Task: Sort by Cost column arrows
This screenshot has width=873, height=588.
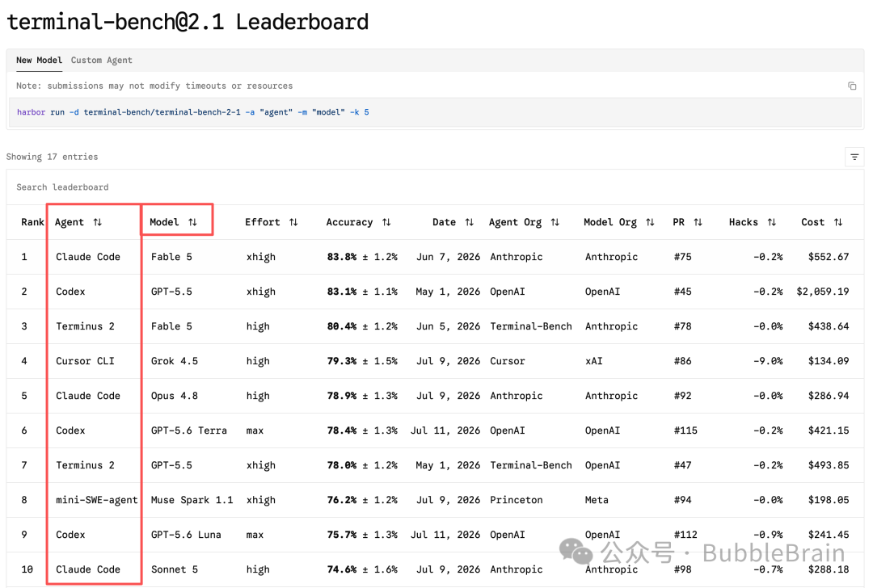Action: pyautogui.click(x=838, y=222)
